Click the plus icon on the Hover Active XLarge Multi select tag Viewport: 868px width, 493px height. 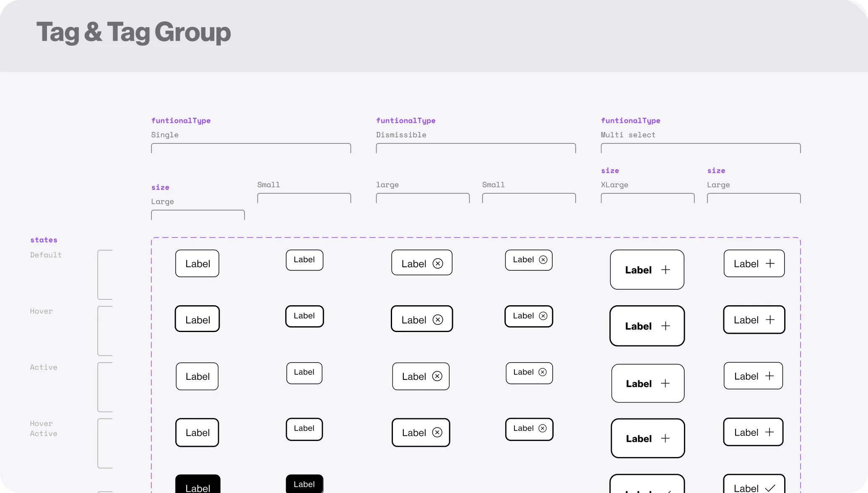coord(665,439)
